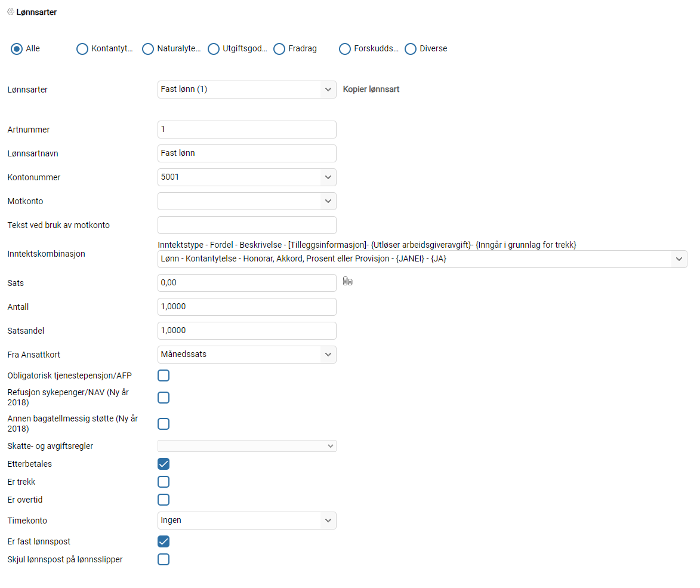Focus the Artnummer input field

pyautogui.click(x=247, y=130)
